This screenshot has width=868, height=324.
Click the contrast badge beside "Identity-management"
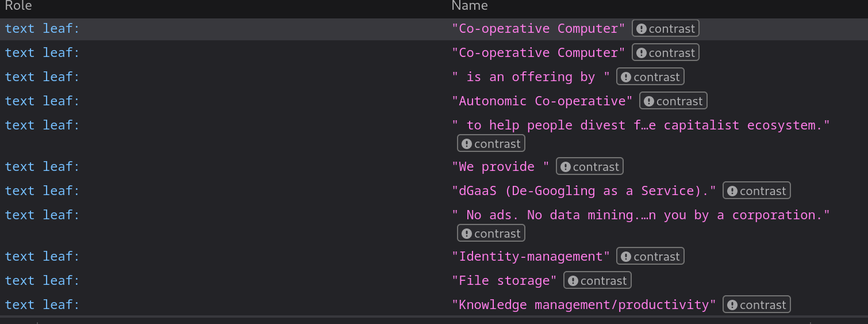point(650,257)
